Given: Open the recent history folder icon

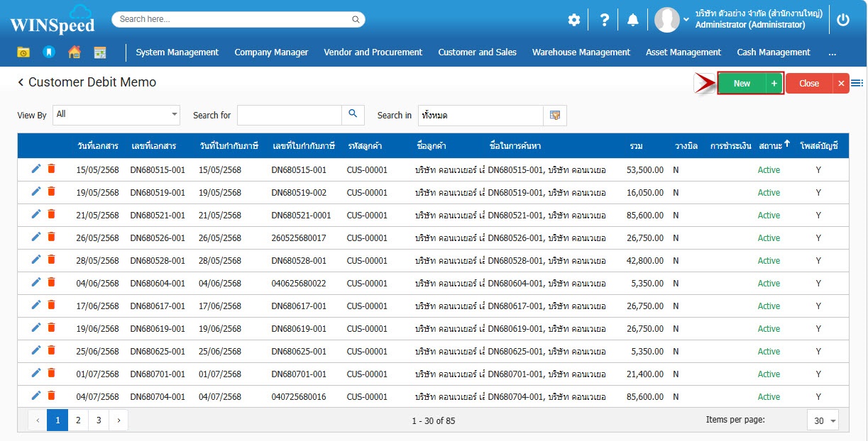Looking at the screenshot, I should pos(23,52).
